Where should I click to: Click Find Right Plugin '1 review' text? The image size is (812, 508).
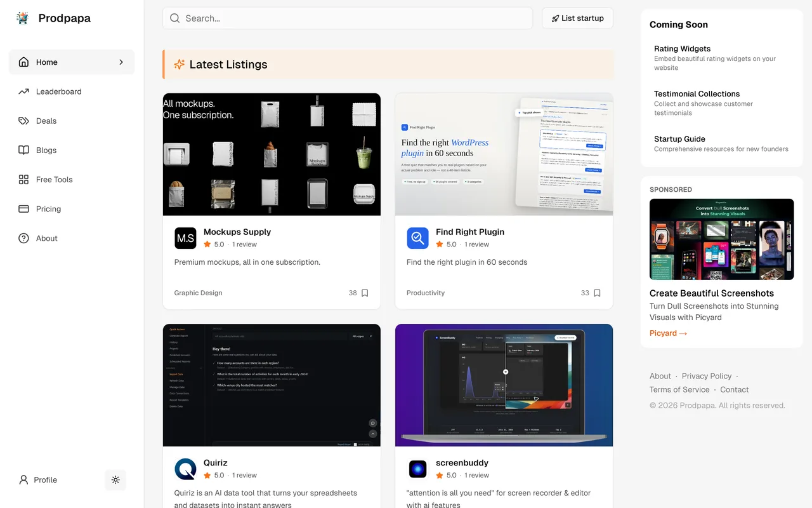pyautogui.click(x=476, y=244)
